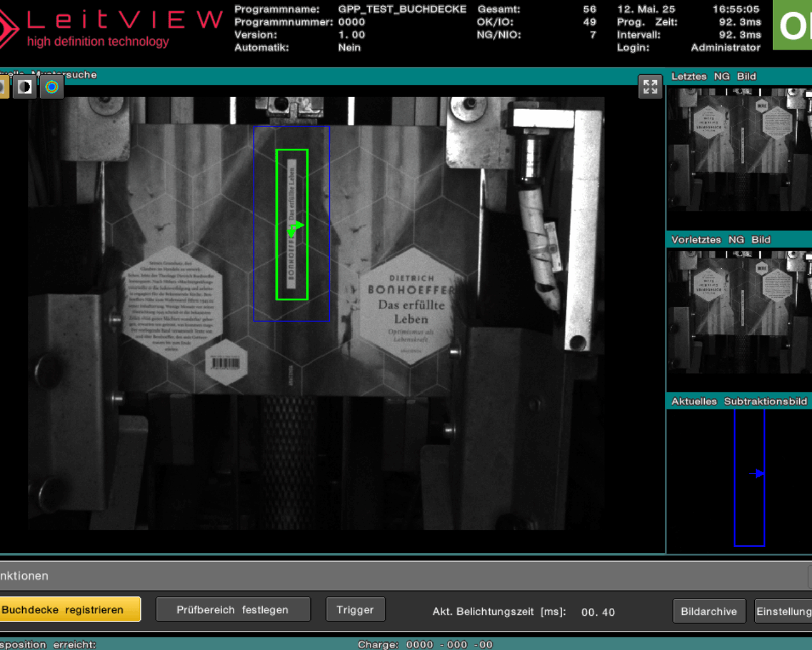The height and width of the screenshot is (650, 812).
Task: Expand the camera image to fullscreen
Action: pos(650,86)
